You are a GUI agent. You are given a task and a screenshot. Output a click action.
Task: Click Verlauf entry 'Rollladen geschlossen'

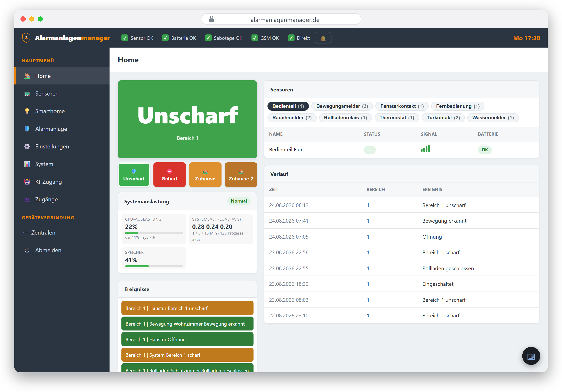pos(448,268)
